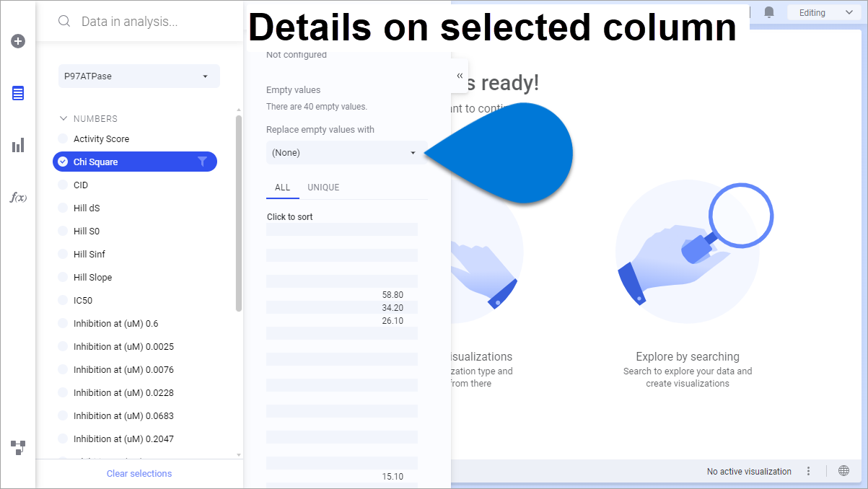Open Replace empty values with dropdown
The width and height of the screenshot is (868, 489).
tap(343, 152)
